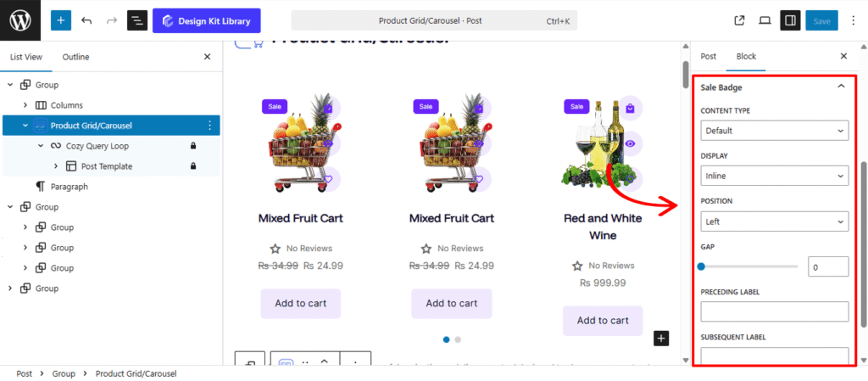
Task: Open the Content Type dropdown
Action: 775,131
